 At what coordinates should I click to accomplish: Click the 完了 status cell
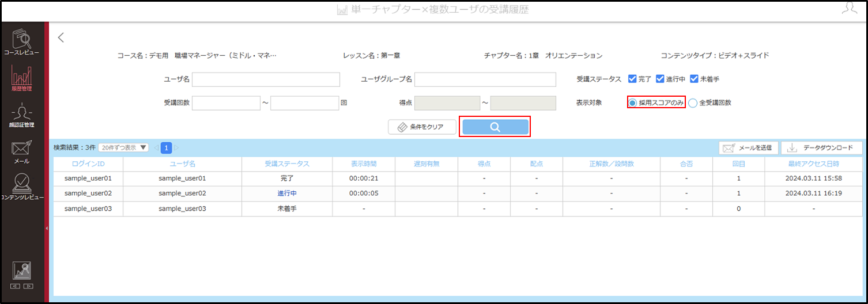287,178
